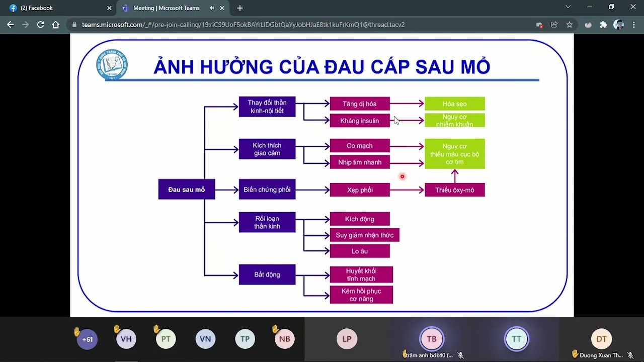Click raised hand icon on PT avatar

click(x=156, y=329)
